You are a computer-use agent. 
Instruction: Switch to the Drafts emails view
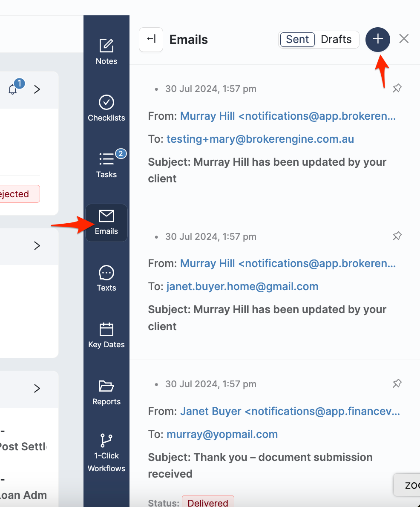pos(336,40)
